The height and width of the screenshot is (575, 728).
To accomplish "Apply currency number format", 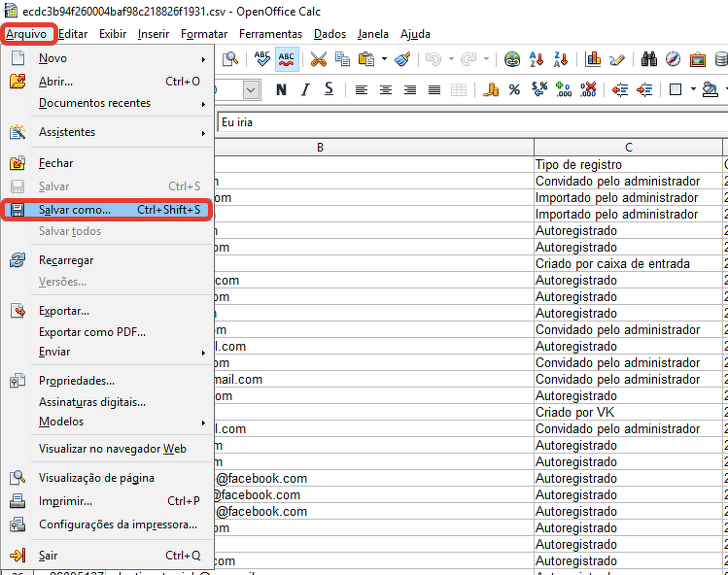I will [x=490, y=89].
